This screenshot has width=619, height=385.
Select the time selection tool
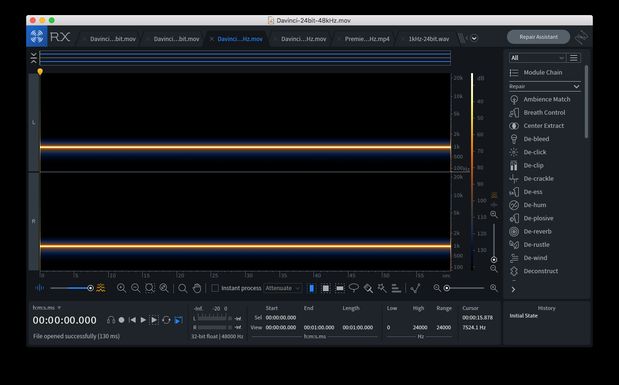pyautogui.click(x=311, y=288)
